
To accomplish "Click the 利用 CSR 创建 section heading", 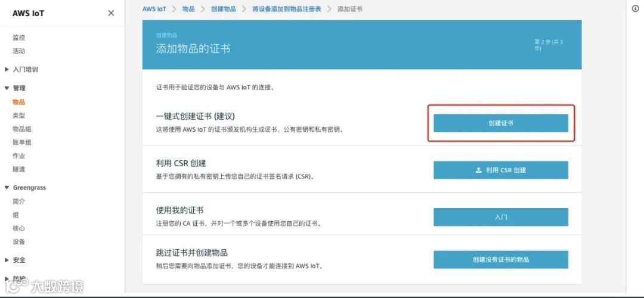I will coord(181,163).
